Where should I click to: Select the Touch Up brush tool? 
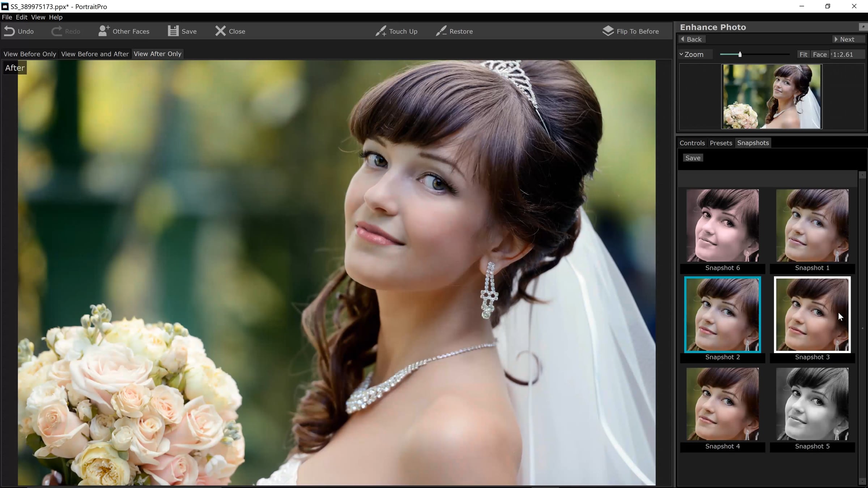click(x=380, y=31)
